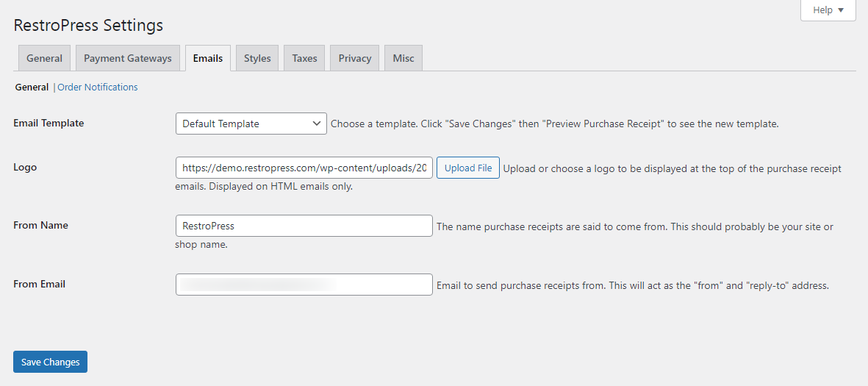Click the From Email label
The width and height of the screenshot is (868, 386).
(39, 284)
